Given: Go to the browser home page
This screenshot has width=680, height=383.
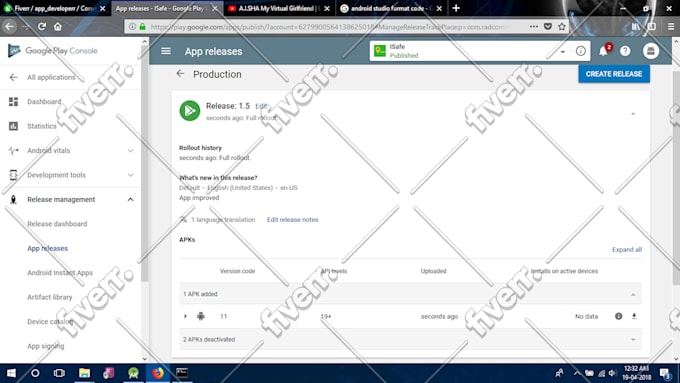Looking at the screenshot, I should coord(58,27).
